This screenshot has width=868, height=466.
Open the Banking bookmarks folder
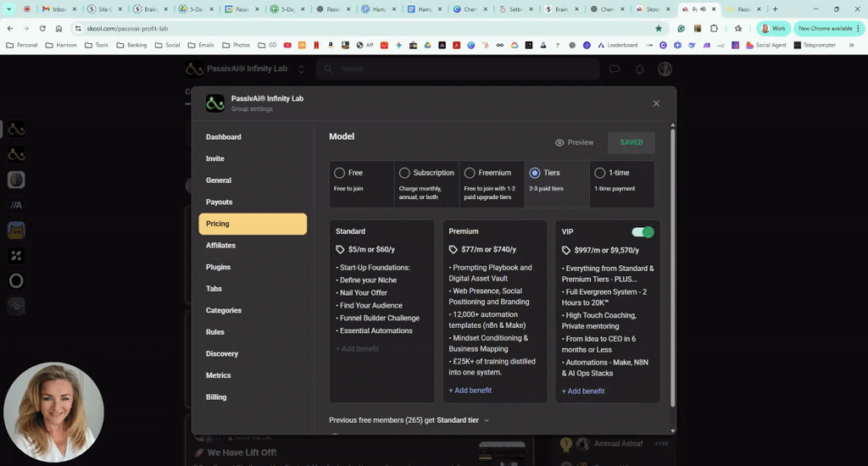click(131, 46)
